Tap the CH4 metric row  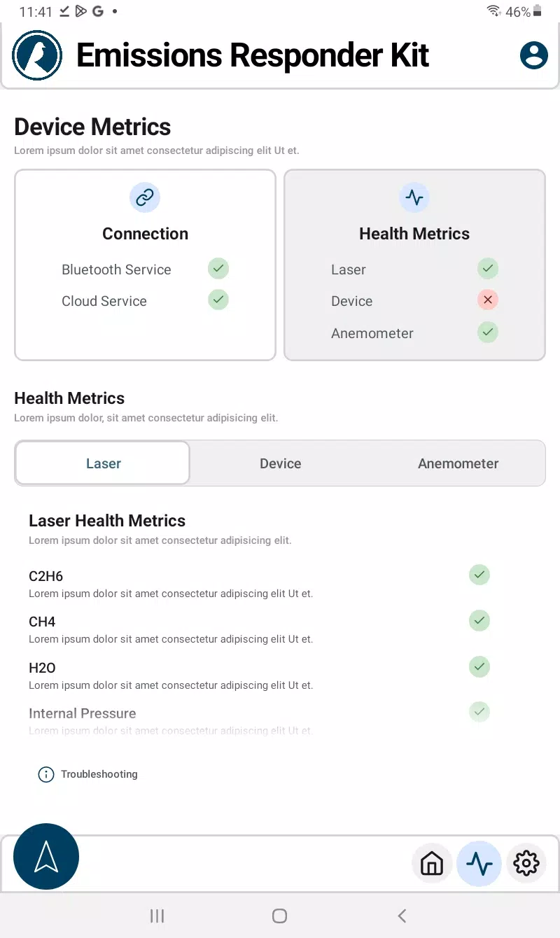pyautogui.click(x=259, y=629)
